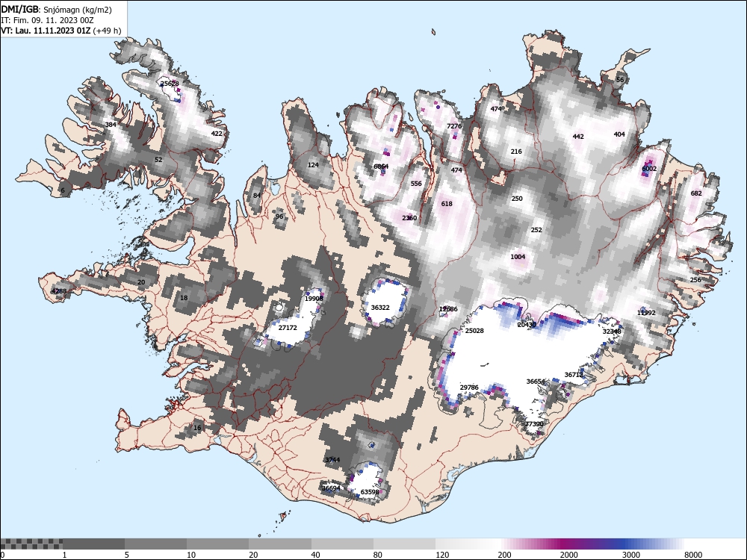747x560 pixels.
Task: Select the 4288 value on Snæfellsnes tip
Action: (x=59, y=291)
